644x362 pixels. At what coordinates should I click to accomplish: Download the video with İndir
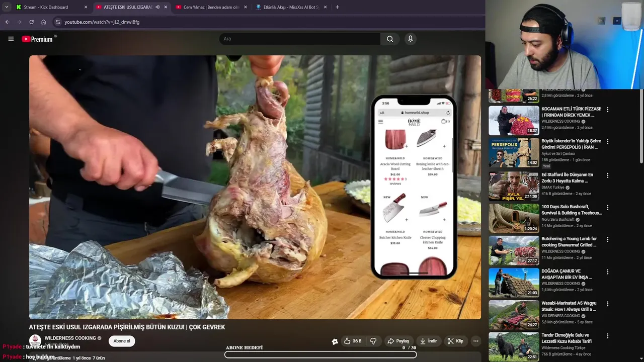tap(429, 341)
